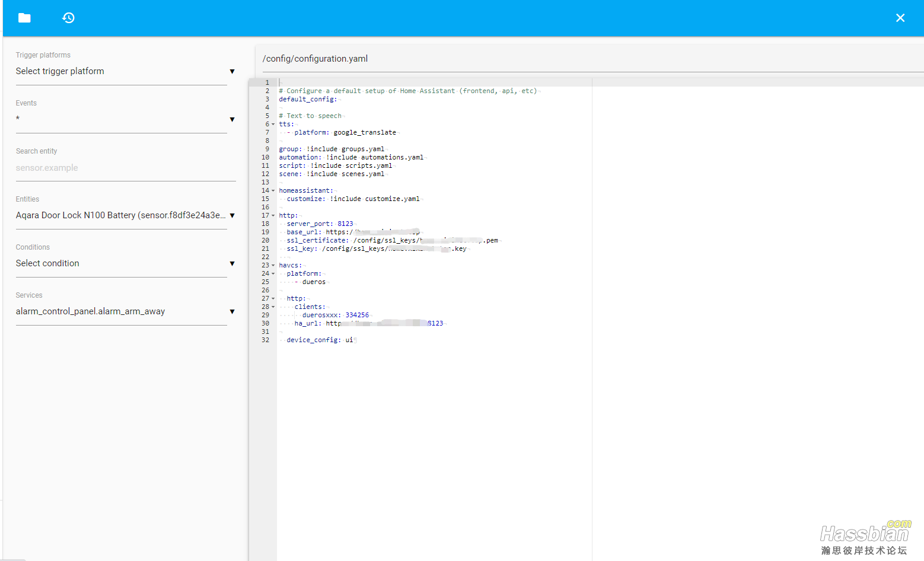The height and width of the screenshot is (561, 924).
Task: Click the server_port: 8123 line
Action: click(x=320, y=224)
